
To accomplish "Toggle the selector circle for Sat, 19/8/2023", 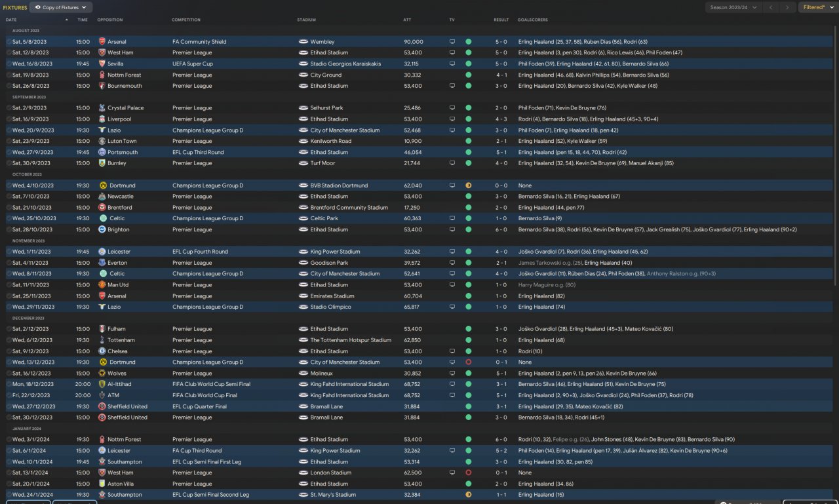I will click(x=9, y=75).
